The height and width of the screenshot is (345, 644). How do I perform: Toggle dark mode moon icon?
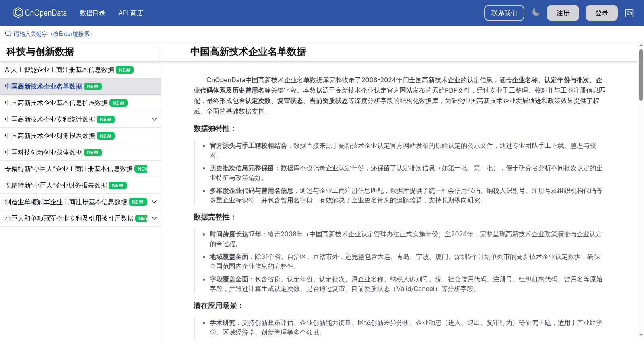pyautogui.click(x=535, y=12)
